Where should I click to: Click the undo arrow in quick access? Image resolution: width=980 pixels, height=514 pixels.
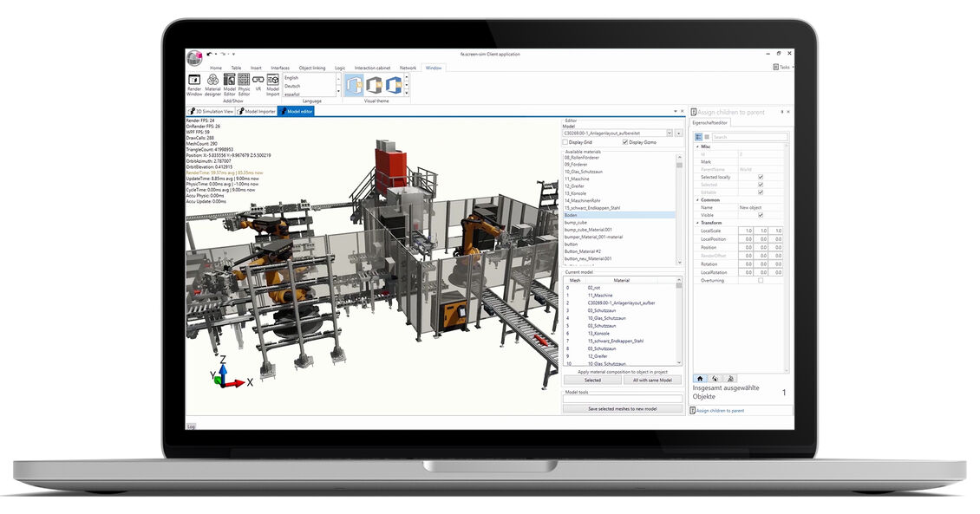[x=210, y=55]
